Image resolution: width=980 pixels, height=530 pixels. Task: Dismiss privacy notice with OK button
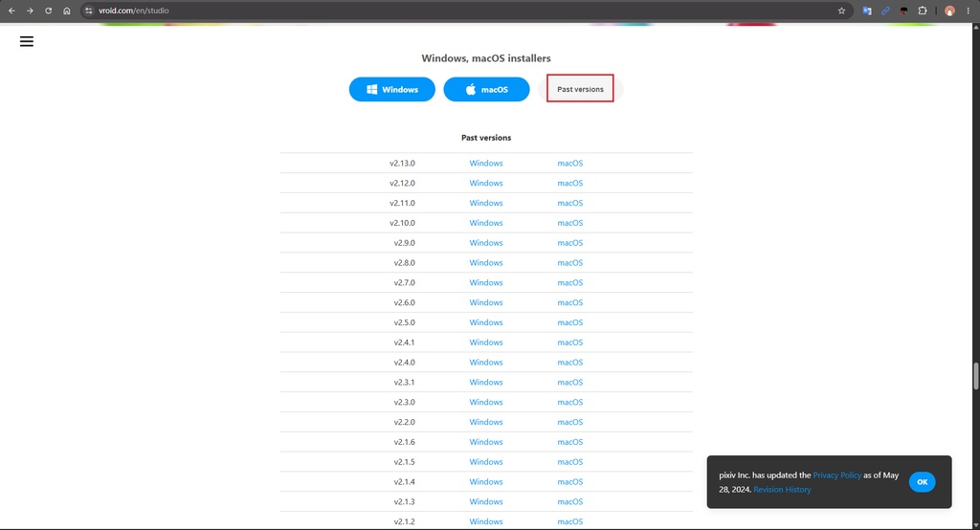[922, 482]
